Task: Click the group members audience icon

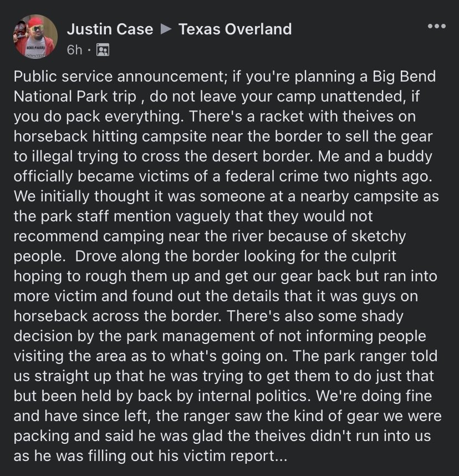Action: point(103,50)
